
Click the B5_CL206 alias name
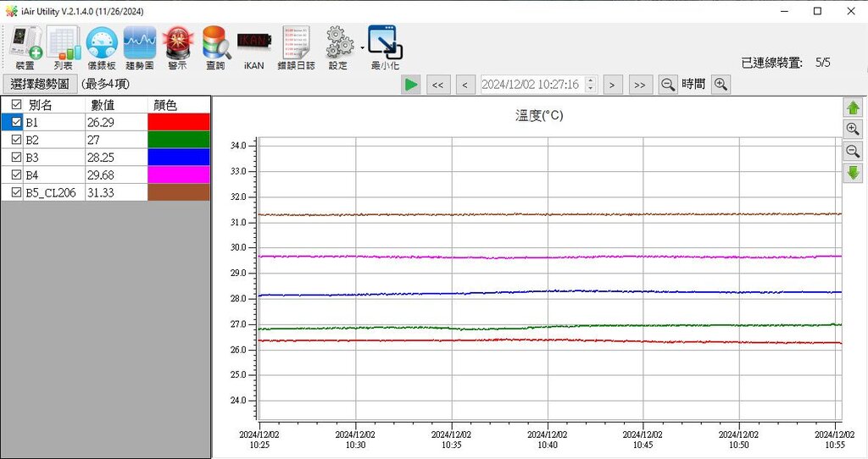[50, 192]
